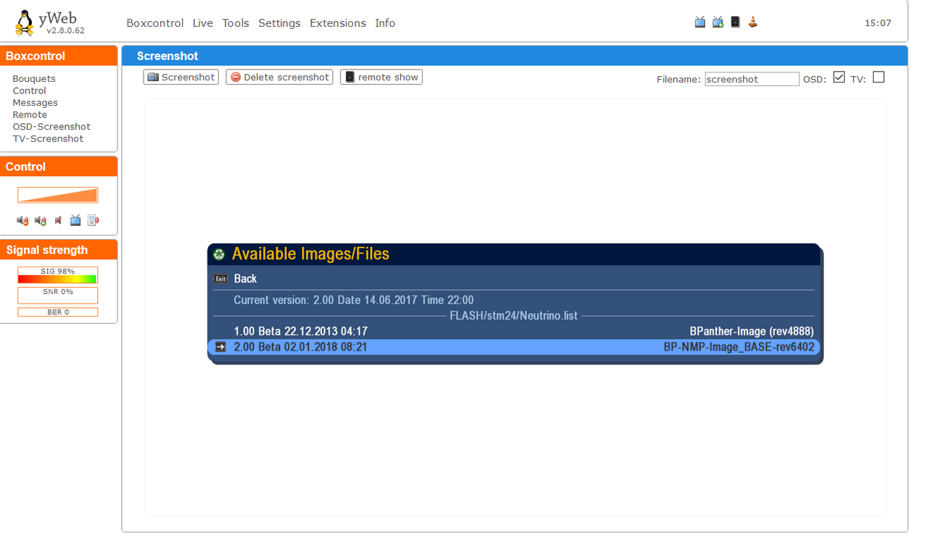
Task: Open the Control sidebar link
Action: [29, 91]
